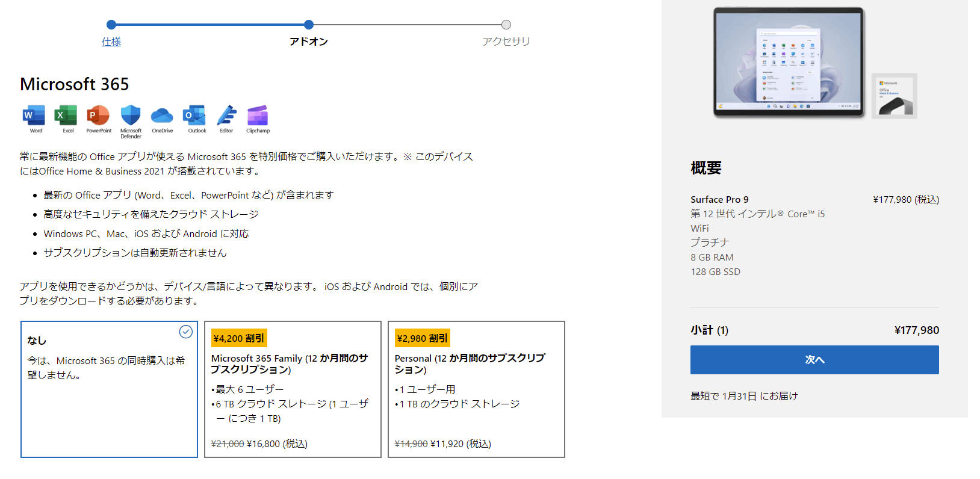The width and height of the screenshot is (980, 479).
Task: Click the Editor pen icon
Action: coord(226,115)
